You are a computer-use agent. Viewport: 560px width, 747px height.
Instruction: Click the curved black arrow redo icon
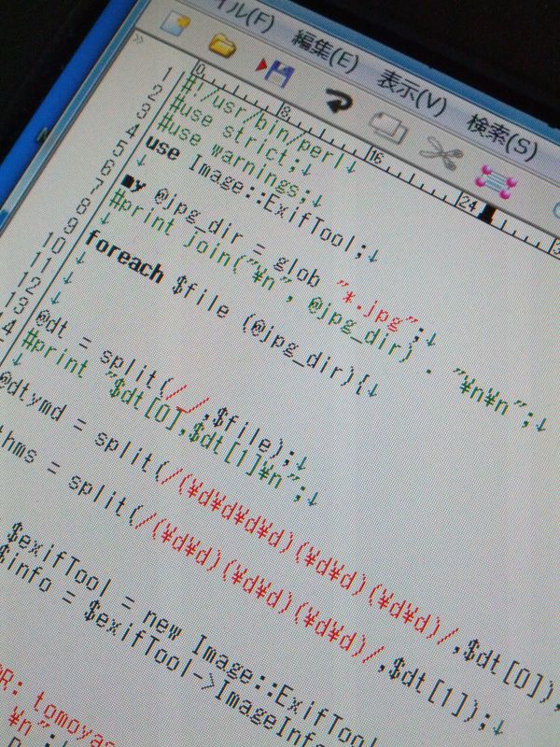339,101
